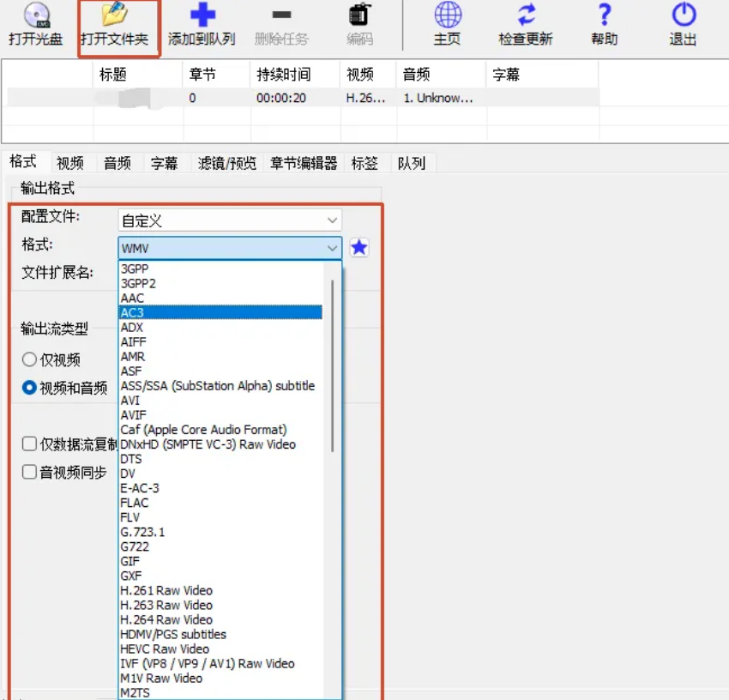Switch to the 视频 tab
Image resolution: width=729 pixels, height=700 pixels.
[x=70, y=163]
